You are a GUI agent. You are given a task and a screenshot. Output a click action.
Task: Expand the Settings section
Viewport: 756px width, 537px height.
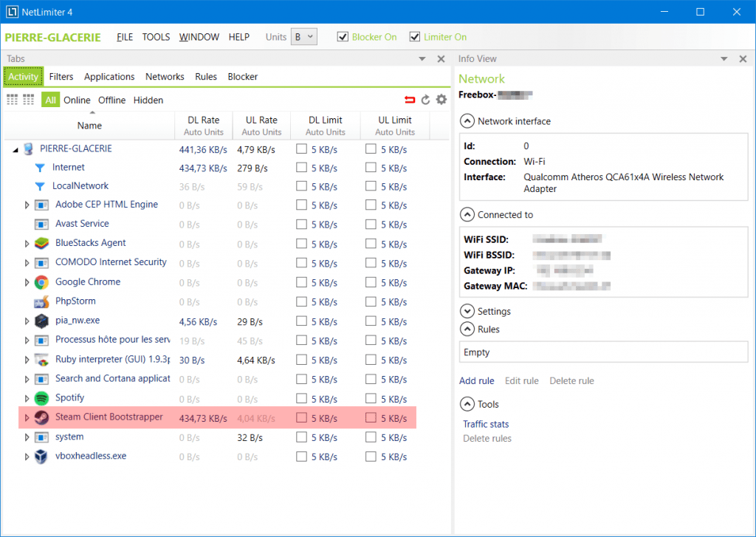[467, 311]
